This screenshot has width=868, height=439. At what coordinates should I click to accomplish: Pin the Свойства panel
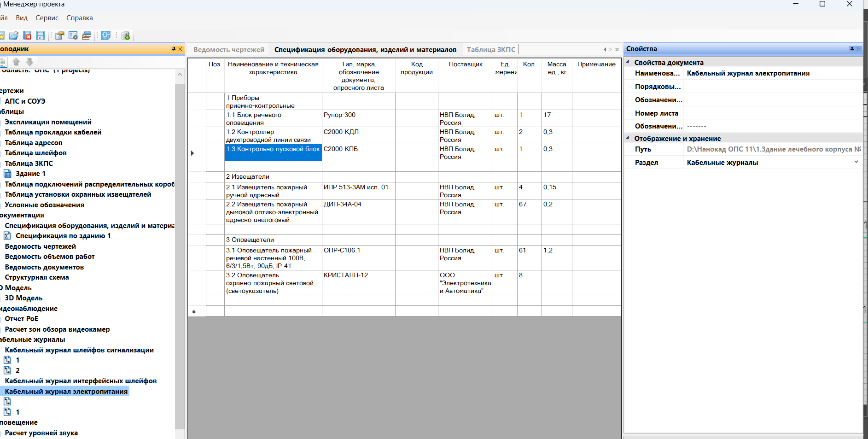click(852, 49)
